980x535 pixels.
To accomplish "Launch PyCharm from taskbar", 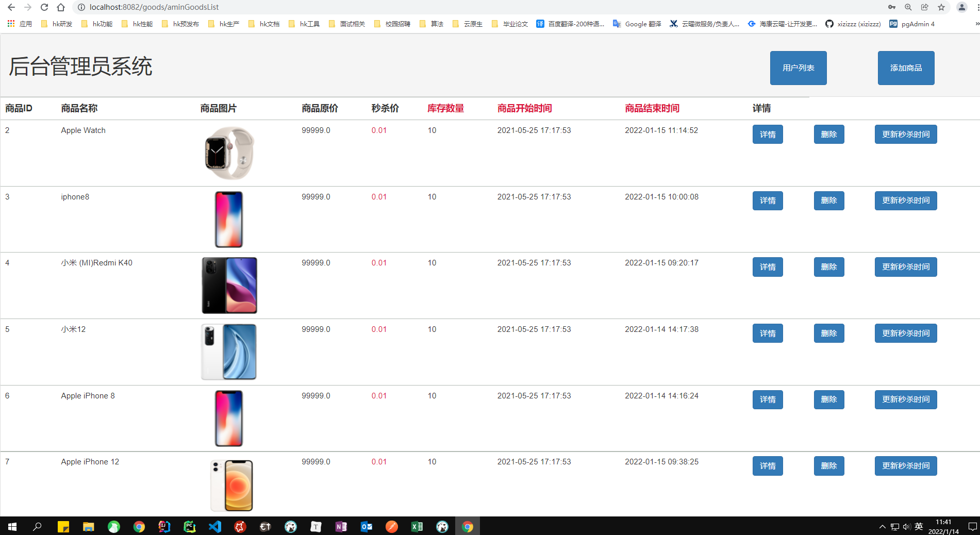I will (x=189, y=526).
